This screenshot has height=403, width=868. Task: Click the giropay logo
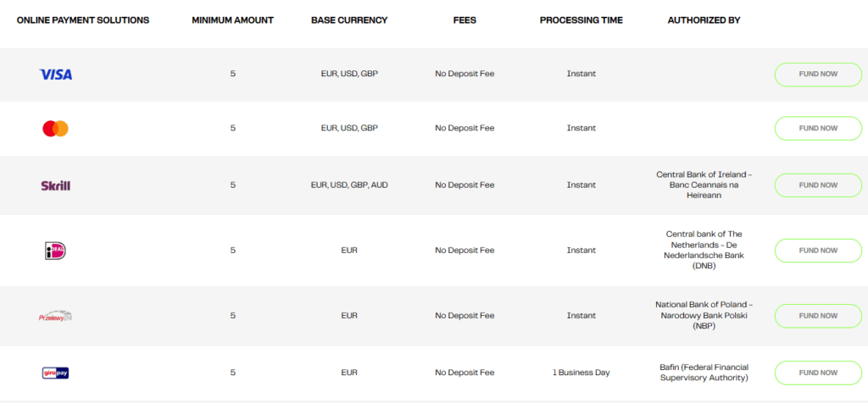(55, 373)
